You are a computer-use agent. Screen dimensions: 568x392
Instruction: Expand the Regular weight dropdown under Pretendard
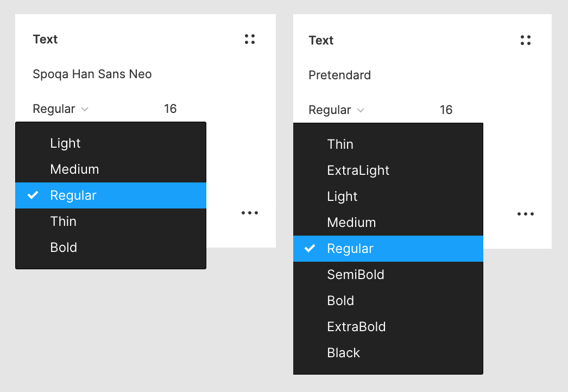tap(336, 110)
